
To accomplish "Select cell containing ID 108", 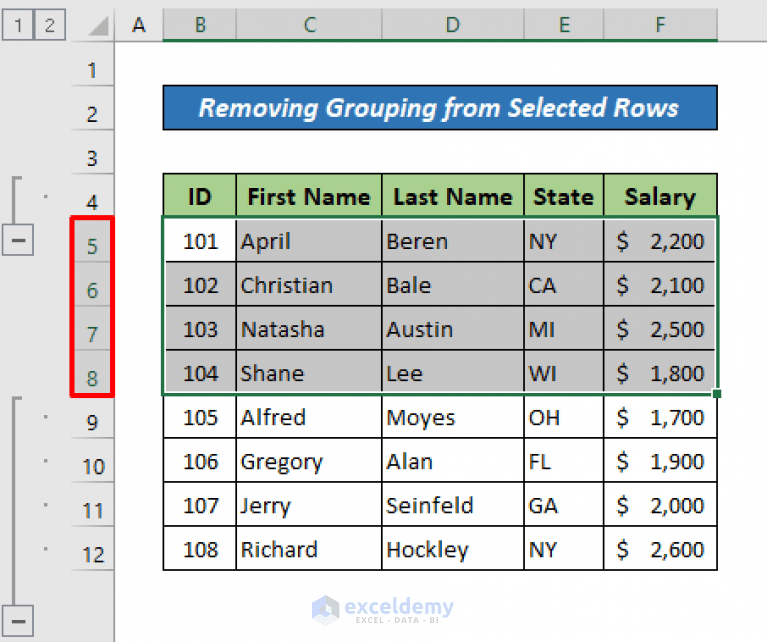I will (x=200, y=549).
